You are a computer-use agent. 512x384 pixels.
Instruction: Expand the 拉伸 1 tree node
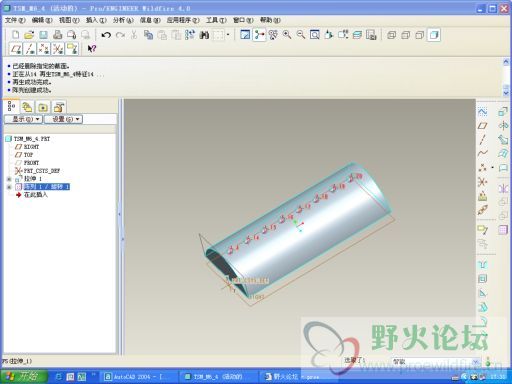coord(9,179)
